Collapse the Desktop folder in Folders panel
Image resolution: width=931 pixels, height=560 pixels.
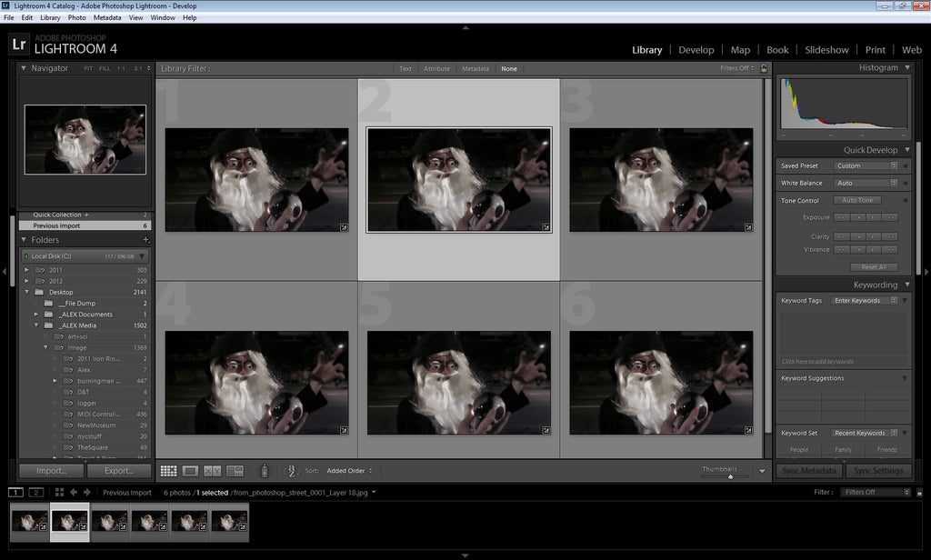click(28, 292)
